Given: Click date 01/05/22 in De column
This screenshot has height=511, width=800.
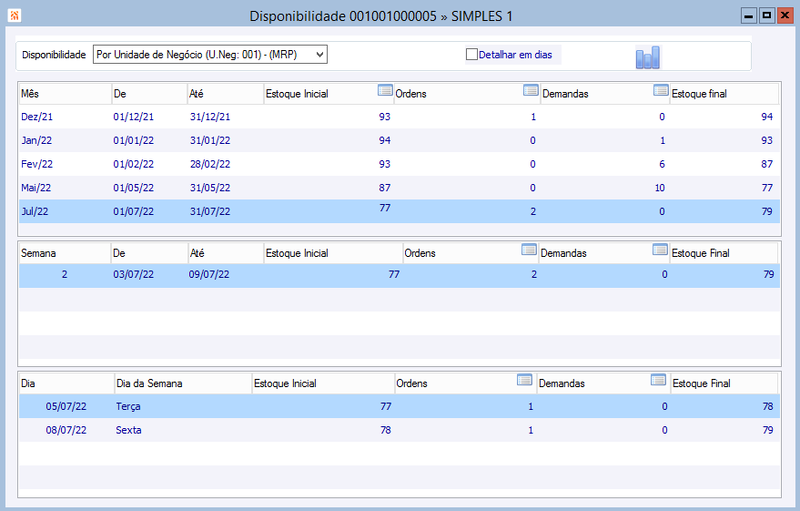Looking at the screenshot, I should pos(133,188).
